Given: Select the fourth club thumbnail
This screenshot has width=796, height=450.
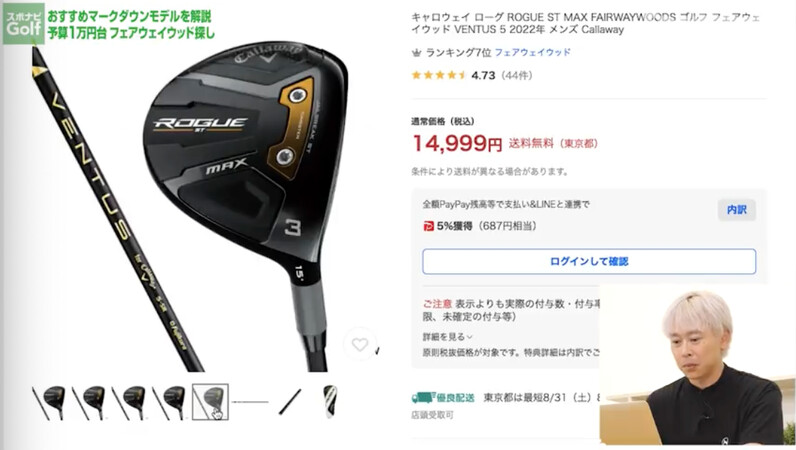Looking at the screenshot, I should click(170, 402).
